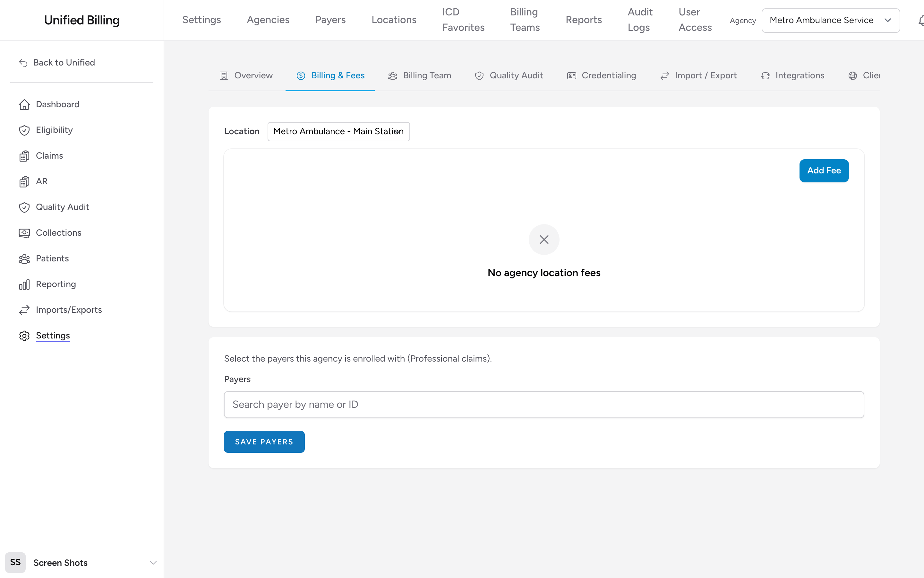Open Settings in top navigation
The width and height of the screenshot is (924, 578).
click(x=201, y=20)
